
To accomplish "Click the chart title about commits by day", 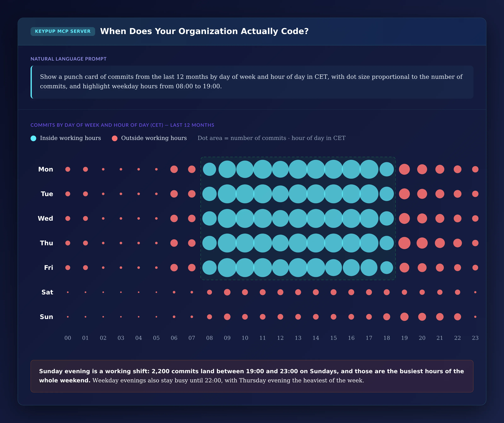I will [122, 125].
